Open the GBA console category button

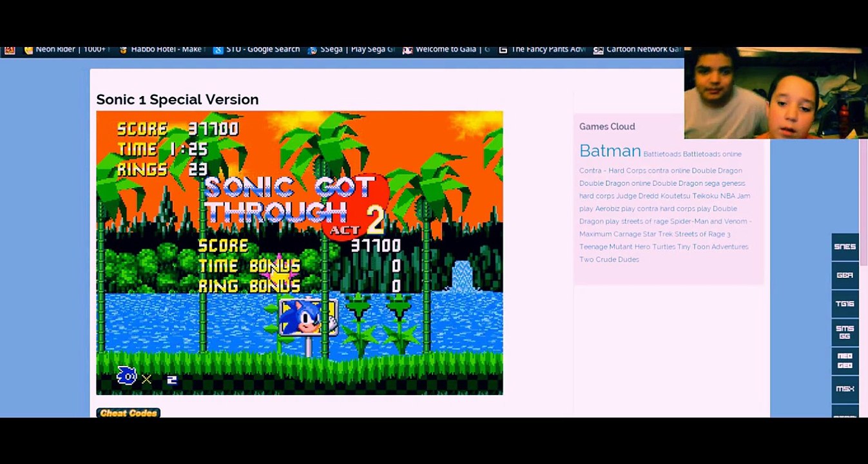coord(845,275)
